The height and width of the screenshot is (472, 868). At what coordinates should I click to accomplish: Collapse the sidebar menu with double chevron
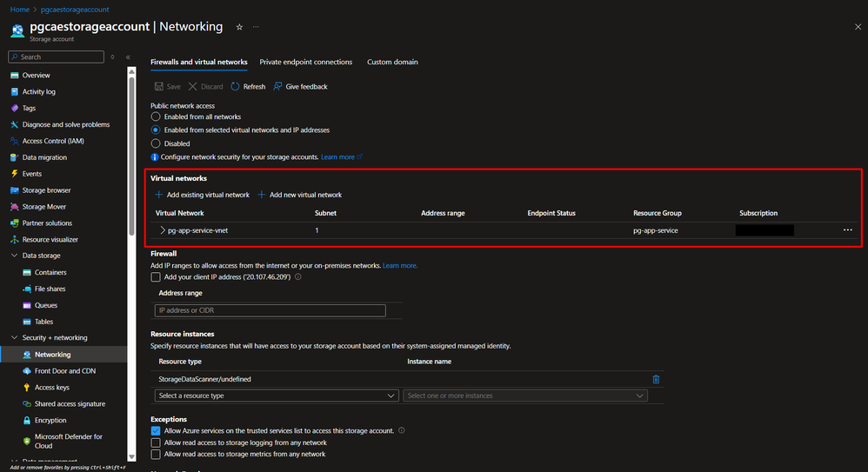point(128,57)
